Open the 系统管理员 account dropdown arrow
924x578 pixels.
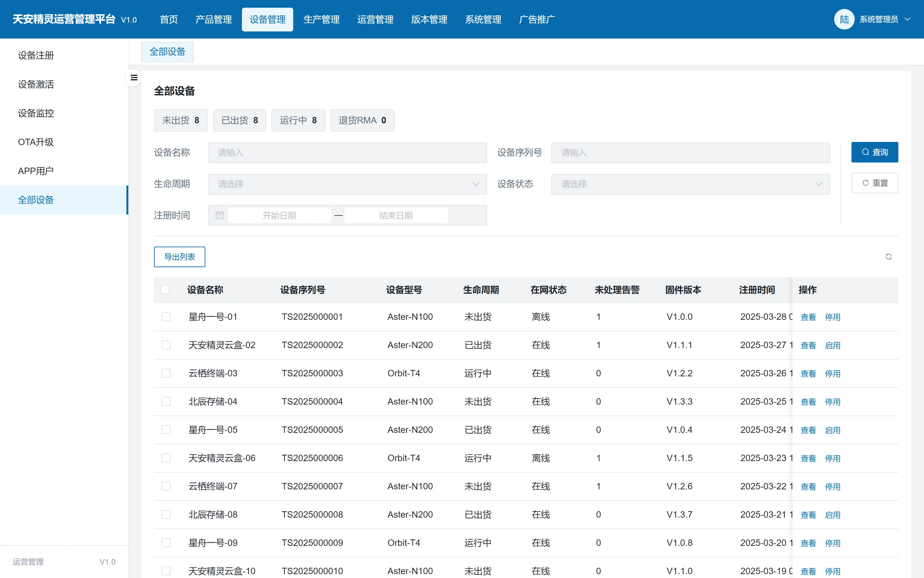(908, 19)
